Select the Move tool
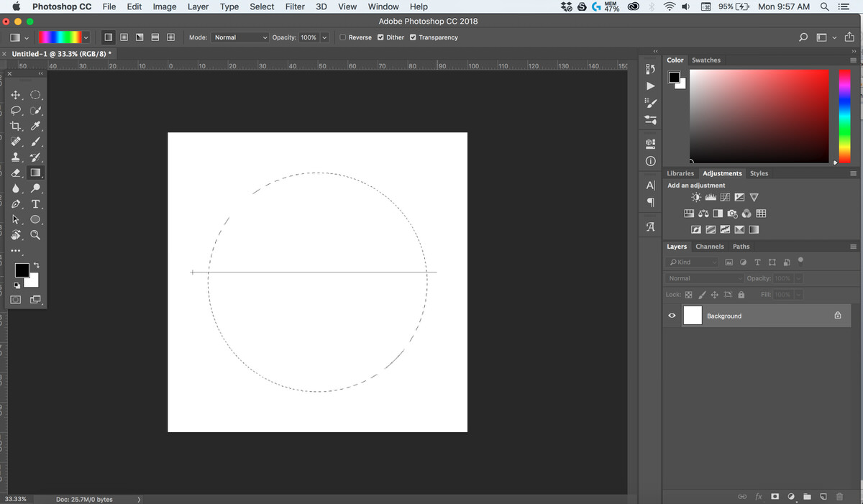The height and width of the screenshot is (504, 863). click(x=16, y=95)
